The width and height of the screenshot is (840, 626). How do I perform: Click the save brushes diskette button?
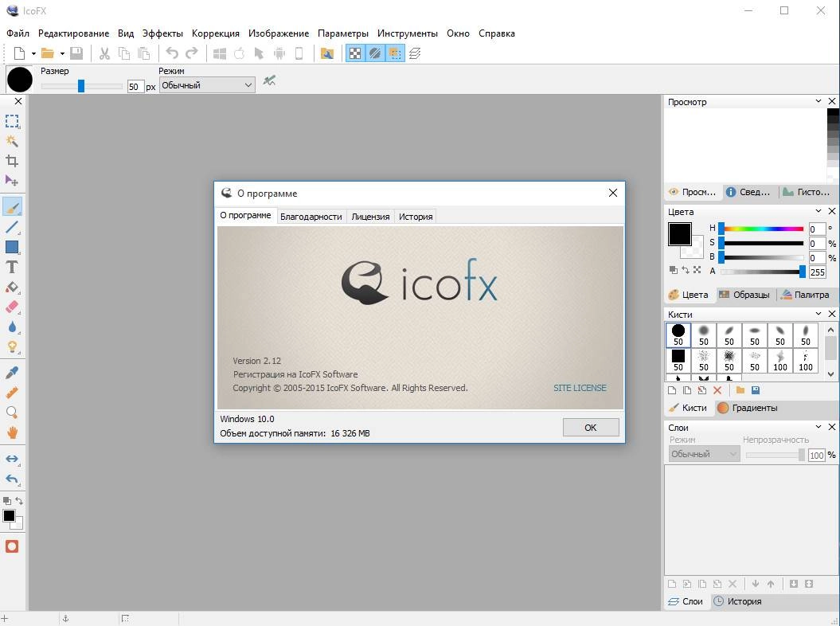tap(756, 390)
